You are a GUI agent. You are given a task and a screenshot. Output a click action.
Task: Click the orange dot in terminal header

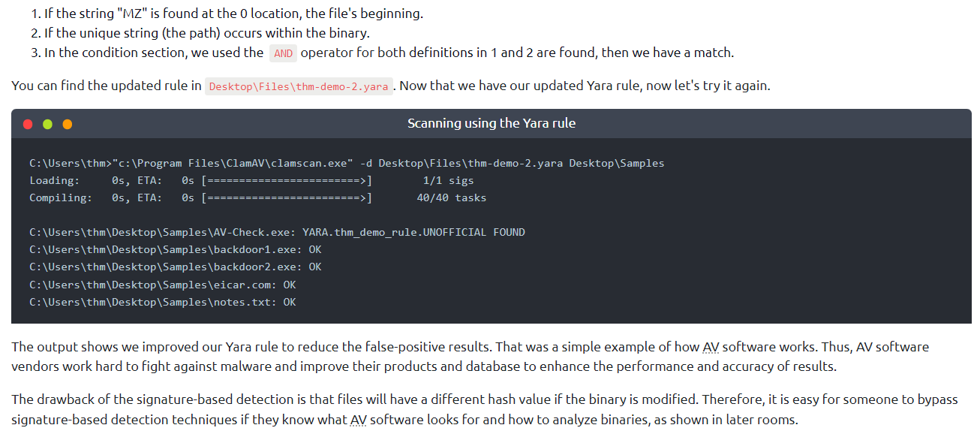tap(68, 124)
